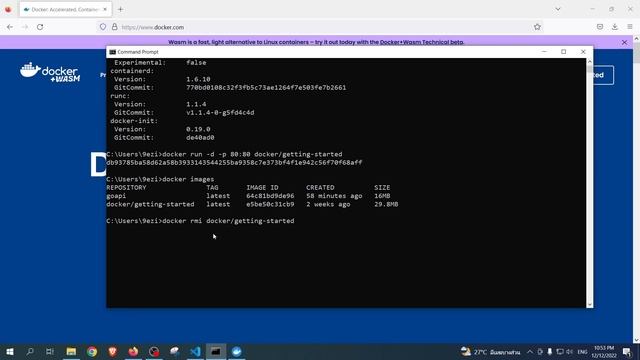Click the Command Prompt title bar icon
Image resolution: width=640 pixels, height=360 pixels.
coord(113,52)
